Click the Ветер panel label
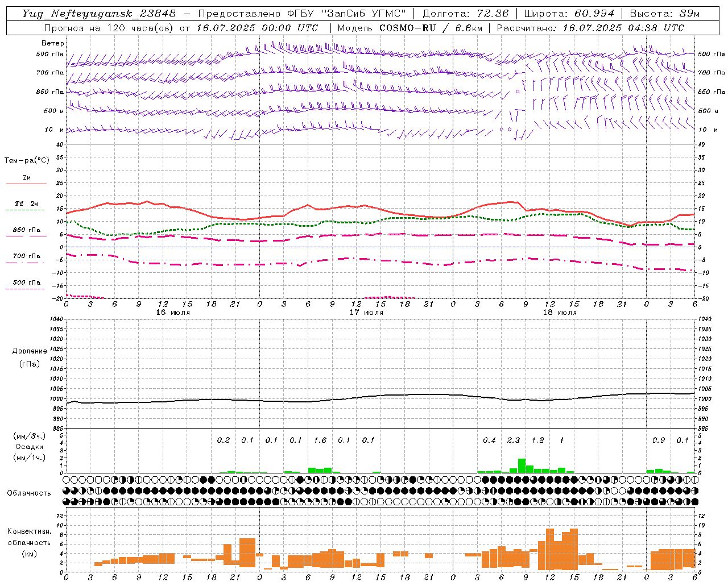 (x=53, y=43)
